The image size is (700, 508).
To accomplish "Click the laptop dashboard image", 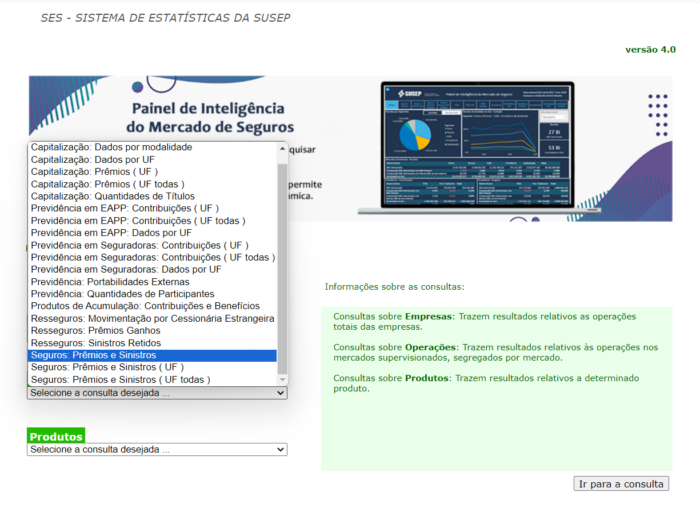I will pos(478,147).
